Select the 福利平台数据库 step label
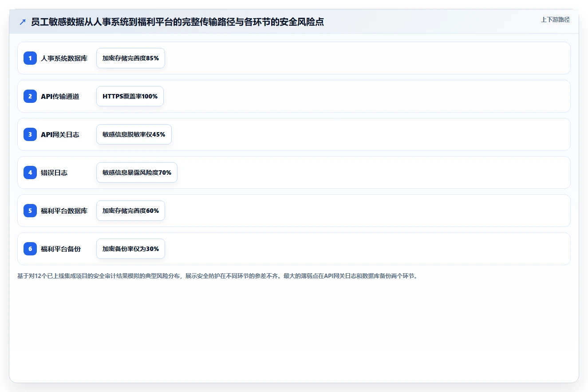The image size is (588, 392). [x=64, y=211]
